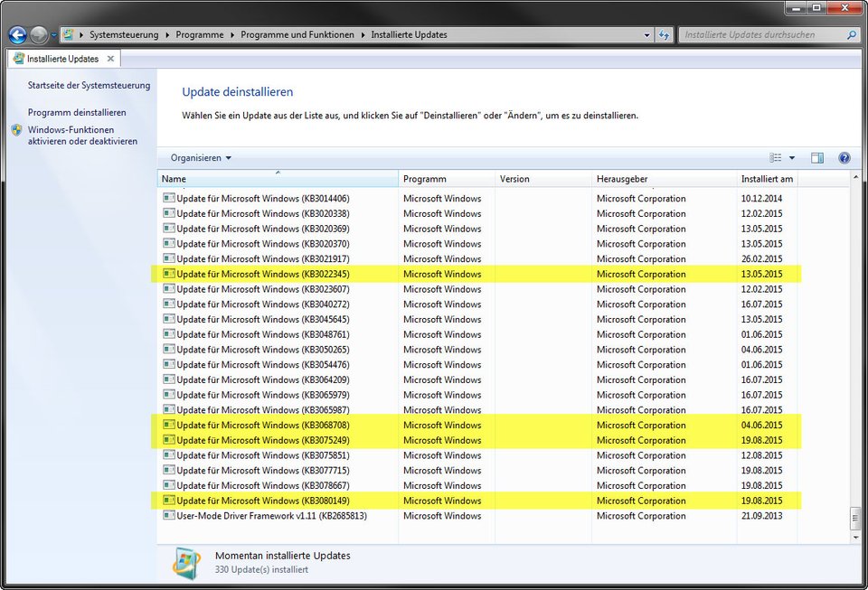Click the icon of update KB3023607

(169, 288)
